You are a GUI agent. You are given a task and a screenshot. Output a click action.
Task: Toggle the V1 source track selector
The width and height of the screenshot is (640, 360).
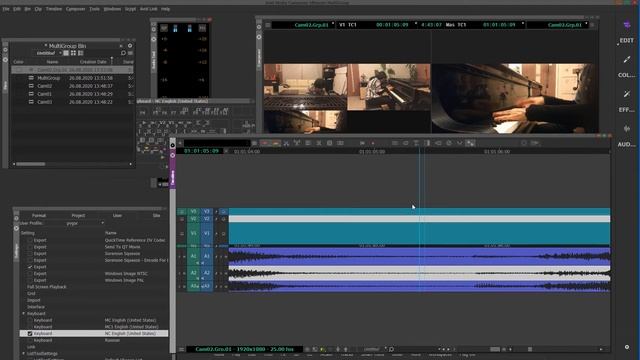193,233
